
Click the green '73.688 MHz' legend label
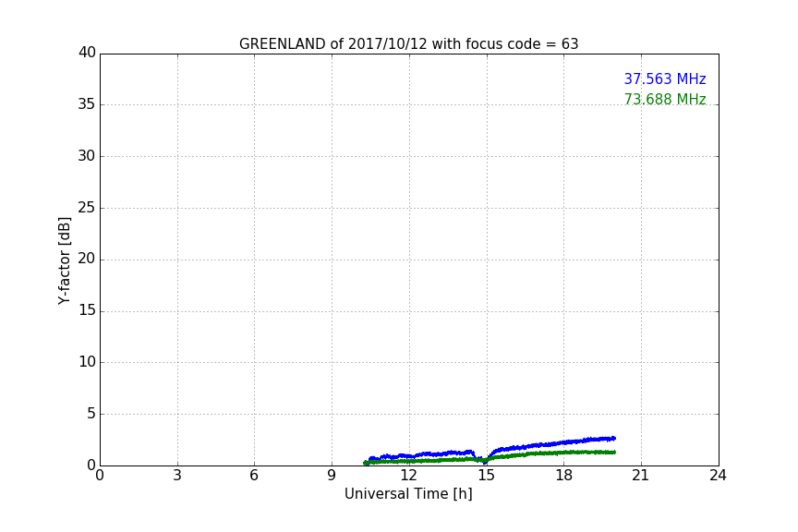pyautogui.click(x=665, y=99)
